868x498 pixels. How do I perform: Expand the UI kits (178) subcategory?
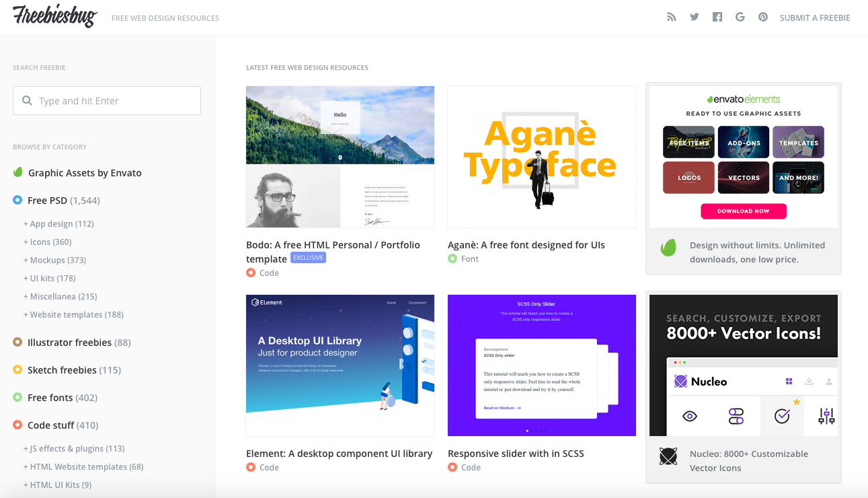point(50,278)
